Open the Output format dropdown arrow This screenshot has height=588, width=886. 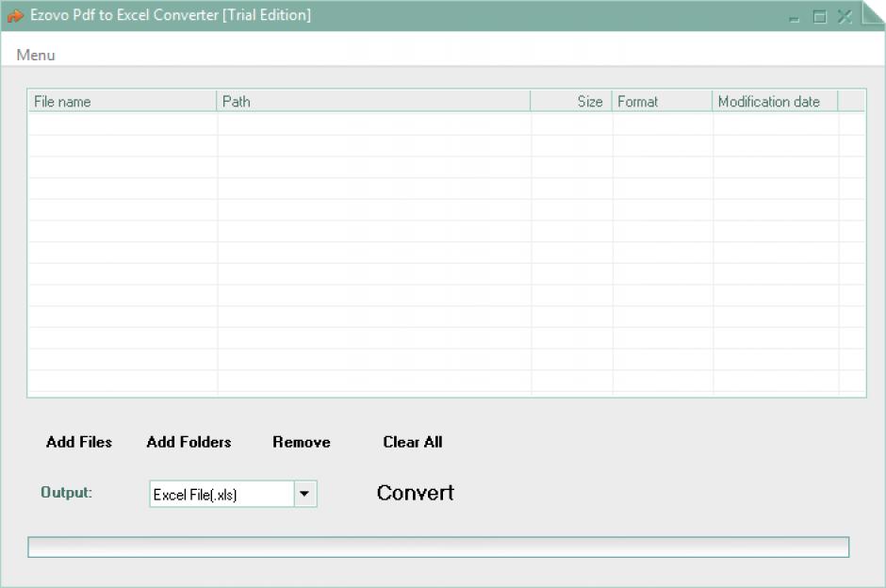(305, 494)
